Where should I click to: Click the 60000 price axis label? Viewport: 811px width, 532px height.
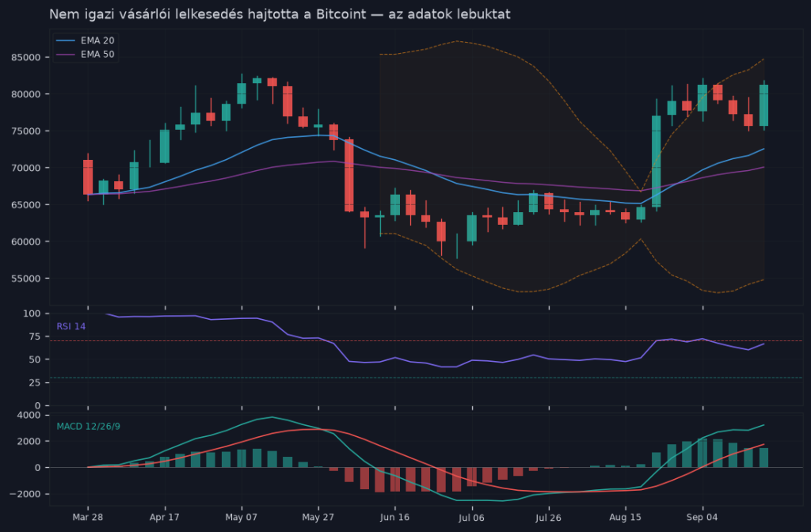[x=26, y=241]
